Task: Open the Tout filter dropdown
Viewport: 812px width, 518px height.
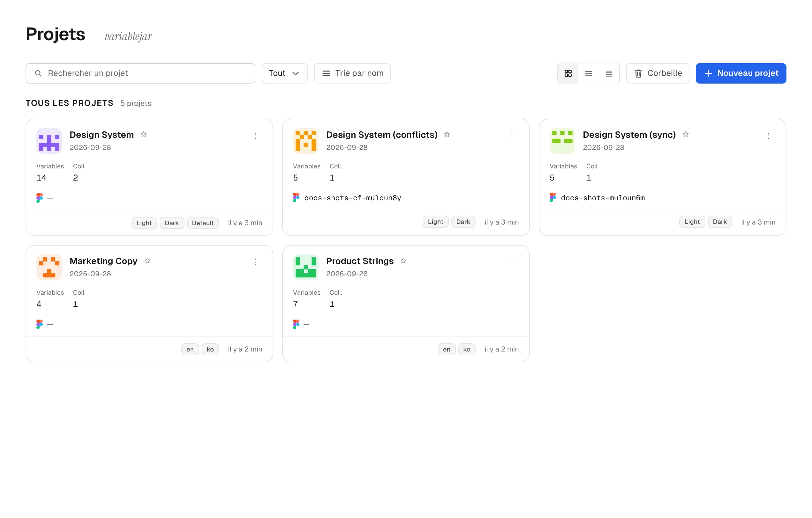Action: [x=285, y=73]
